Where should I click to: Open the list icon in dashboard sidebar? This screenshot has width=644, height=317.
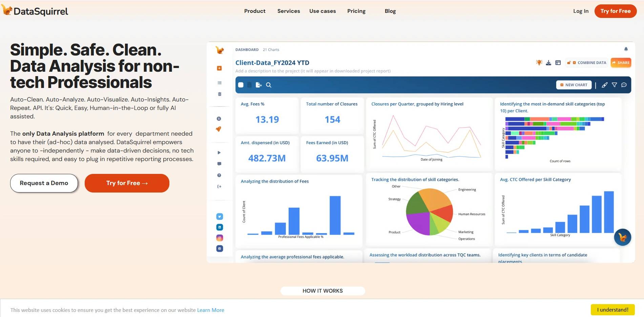click(x=220, y=83)
